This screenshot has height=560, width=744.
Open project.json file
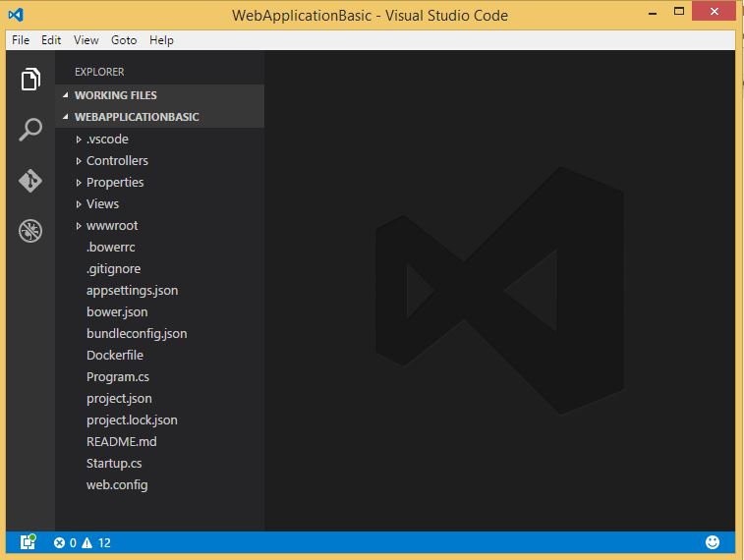(x=119, y=399)
